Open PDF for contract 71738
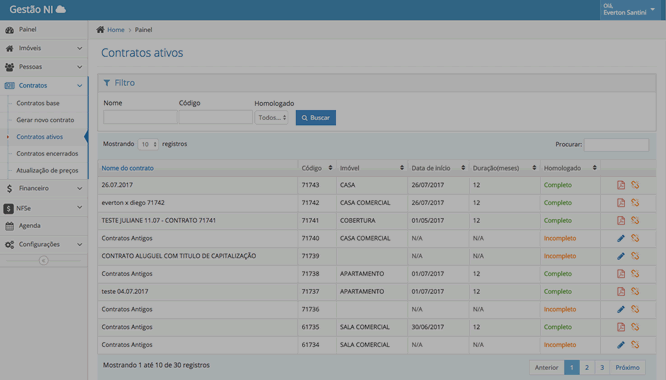This screenshot has width=666, height=380. pos(621,274)
